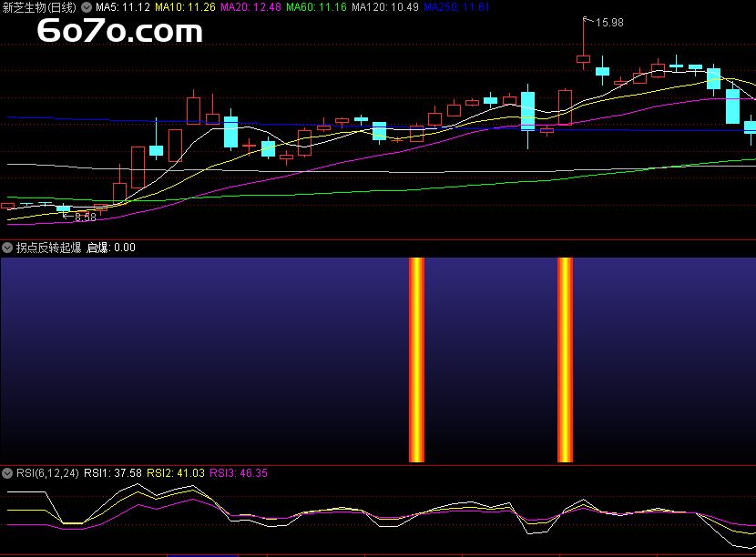Select the 15.98 high price marker
Screen dimensions: 756x557
click(x=609, y=23)
